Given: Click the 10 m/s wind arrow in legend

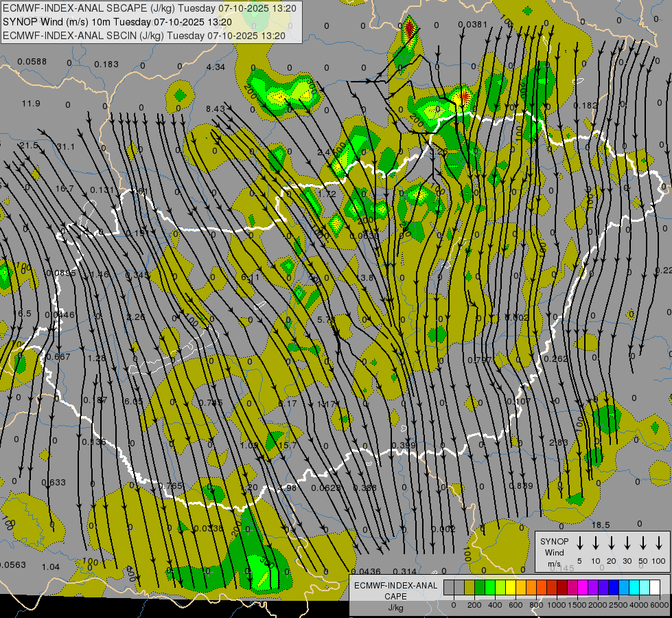Looking at the screenshot, I should click(596, 543).
